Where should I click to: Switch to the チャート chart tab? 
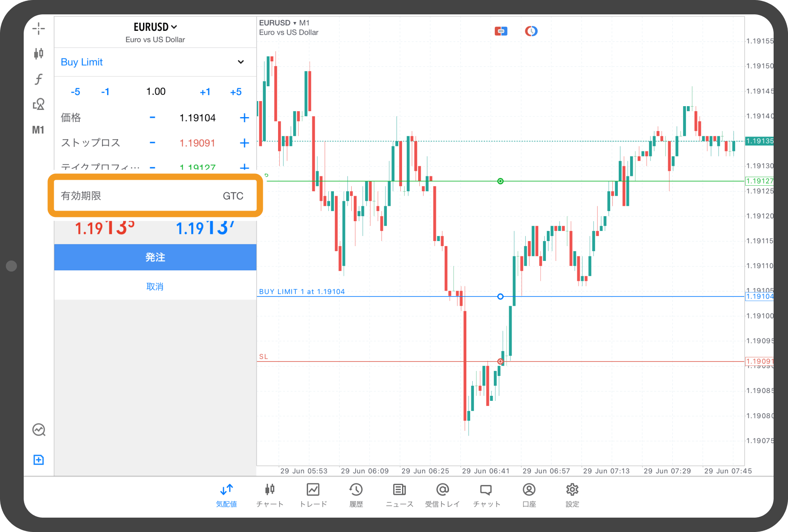(x=270, y=495)
